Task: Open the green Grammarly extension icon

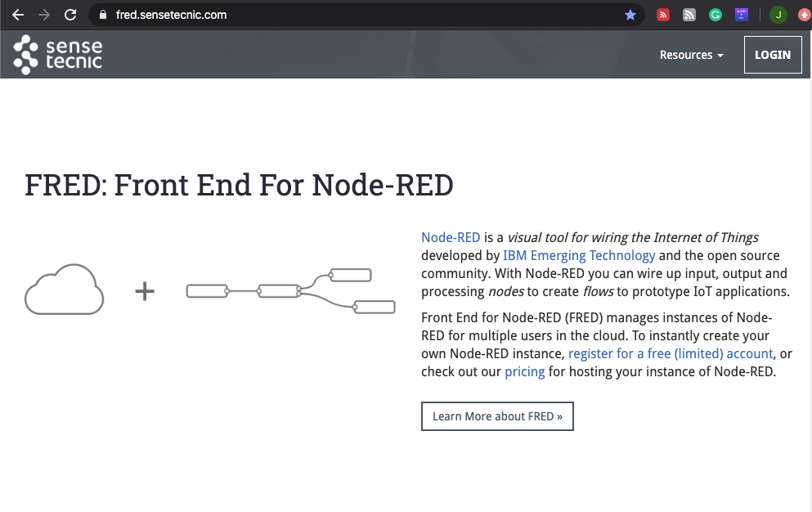Action: (x=716, y=15)
